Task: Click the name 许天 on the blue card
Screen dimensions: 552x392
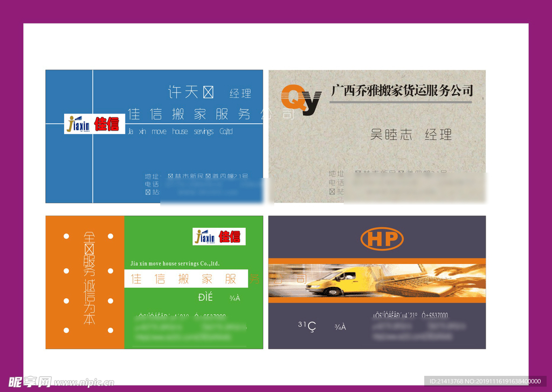Action: click(x=183, y=92)
